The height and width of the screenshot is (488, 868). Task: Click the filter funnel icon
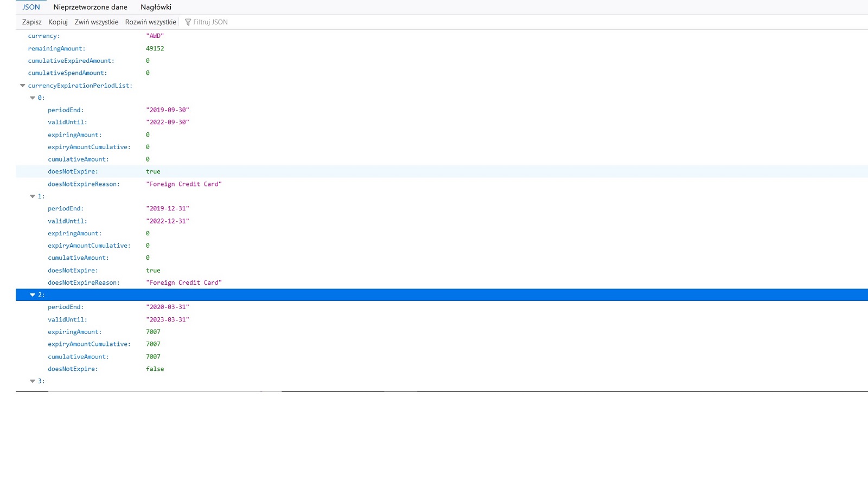point(188,22)
